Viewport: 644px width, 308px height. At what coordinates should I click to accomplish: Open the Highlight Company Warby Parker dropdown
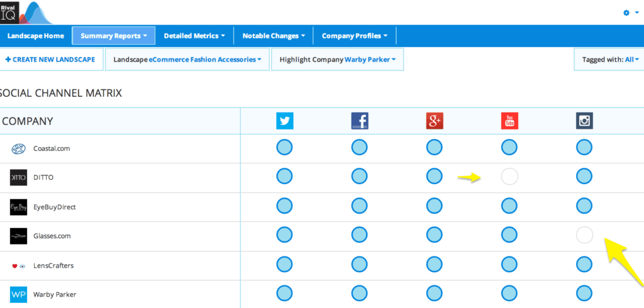pyautogui.click(x=338, y=60)
